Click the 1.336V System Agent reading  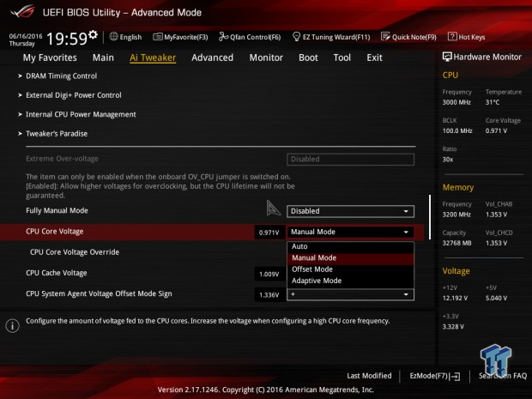(269, 295)
